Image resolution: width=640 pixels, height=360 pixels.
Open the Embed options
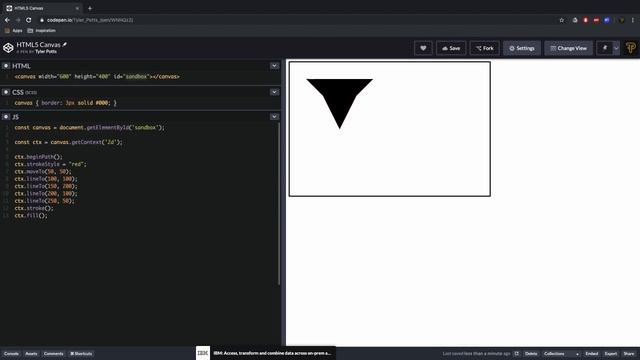591,353
